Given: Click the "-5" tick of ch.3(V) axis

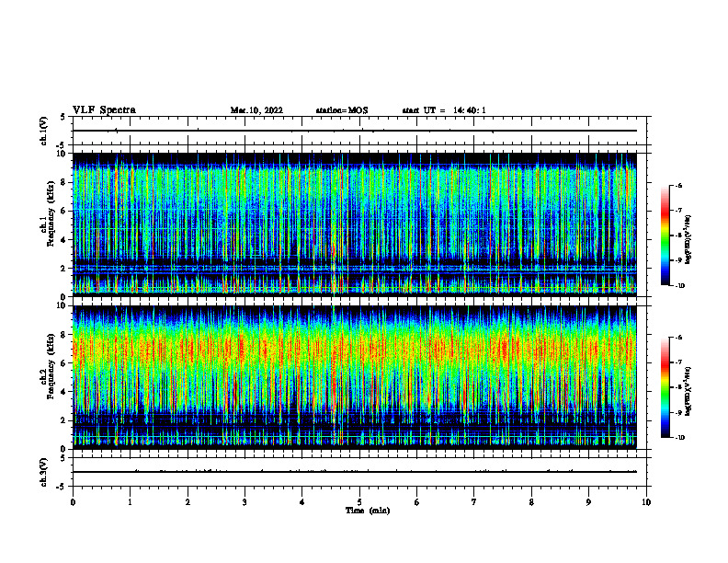Looking at the screenshot, I should click(63, 487).
